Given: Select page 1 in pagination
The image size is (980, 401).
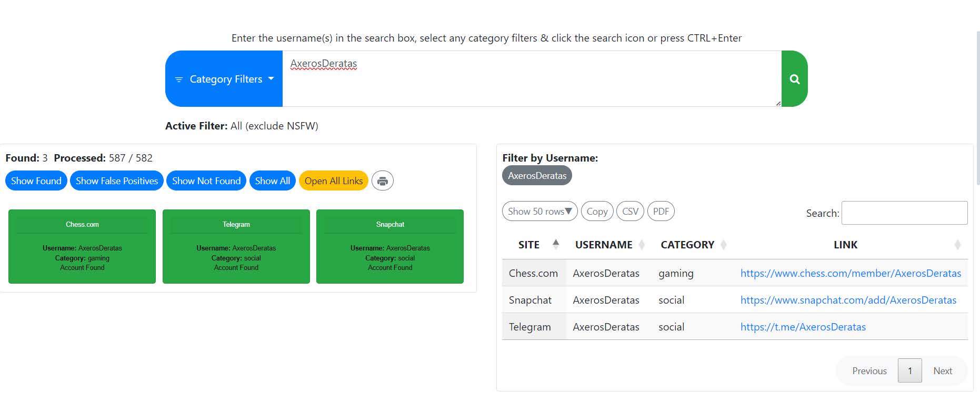Looking at the screenshot, I should tap(910, 371).
